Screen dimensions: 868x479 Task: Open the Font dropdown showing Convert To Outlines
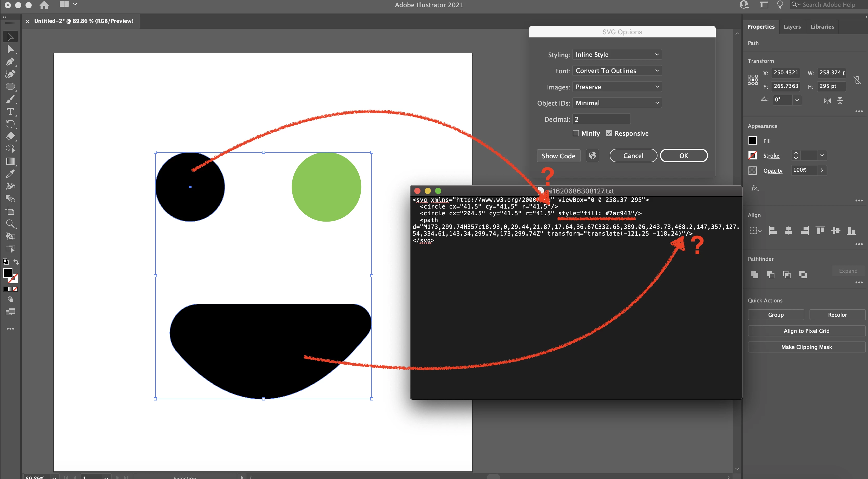(x=617, y=71)
